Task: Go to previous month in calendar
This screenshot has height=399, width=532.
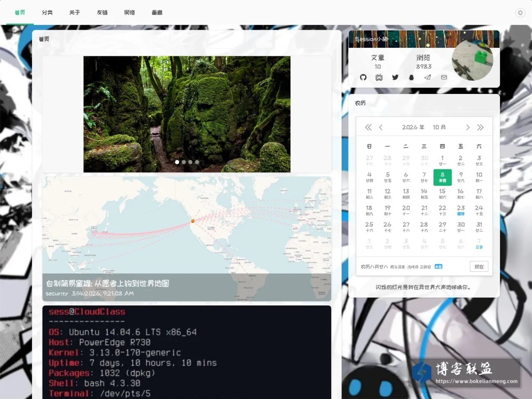Action: tap(381, 127)
